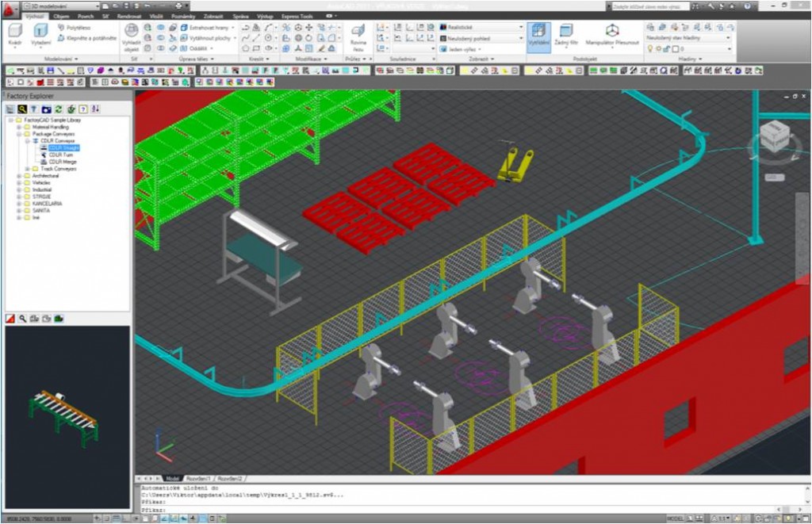
Task: Toggle the layer light bulb in Hladiny panel
Action: pos(651,49)
